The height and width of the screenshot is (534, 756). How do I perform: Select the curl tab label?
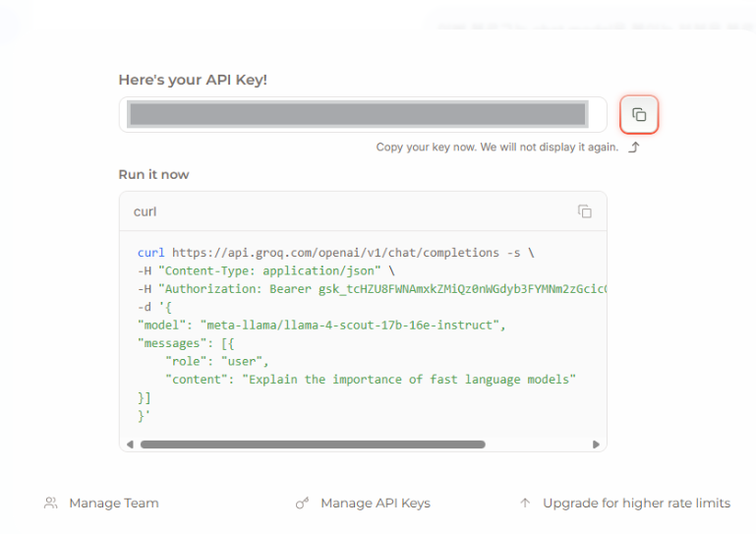(x=145, y=211)
